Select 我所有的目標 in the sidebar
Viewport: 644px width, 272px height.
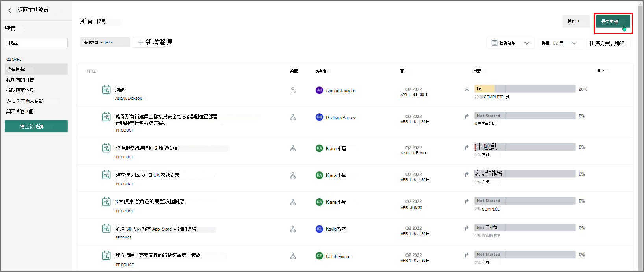(x=20, y=80)
